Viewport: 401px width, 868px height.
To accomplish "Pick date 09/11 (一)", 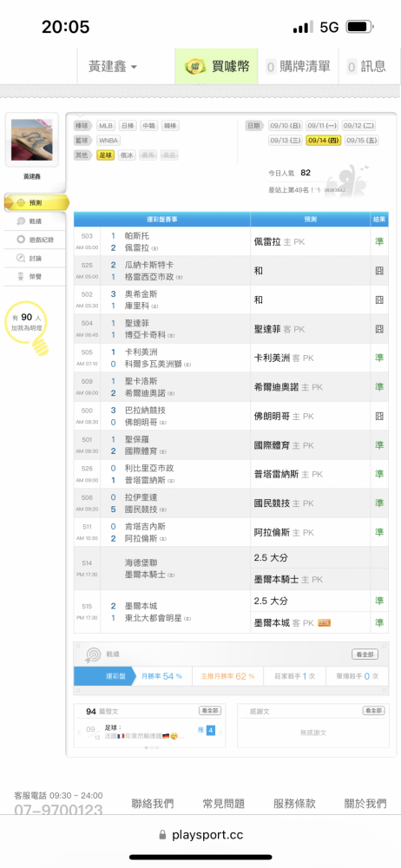I will pyautogui.click(x=322, y=126).
